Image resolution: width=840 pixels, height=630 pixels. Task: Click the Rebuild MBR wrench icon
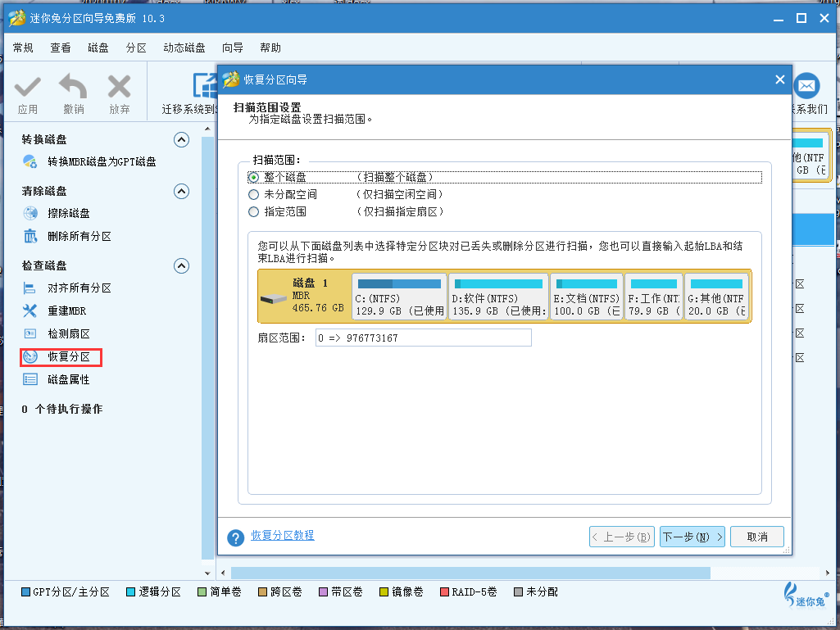coord(30,310)
